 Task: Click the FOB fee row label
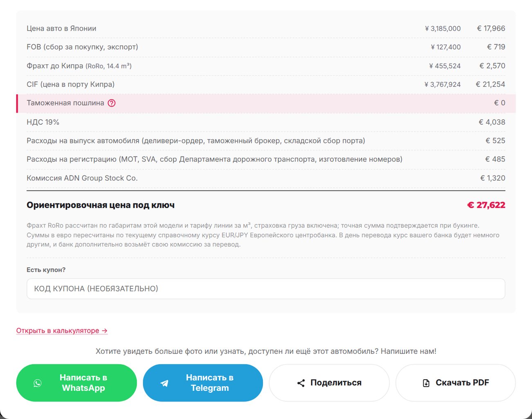click(x=82, y=47)
